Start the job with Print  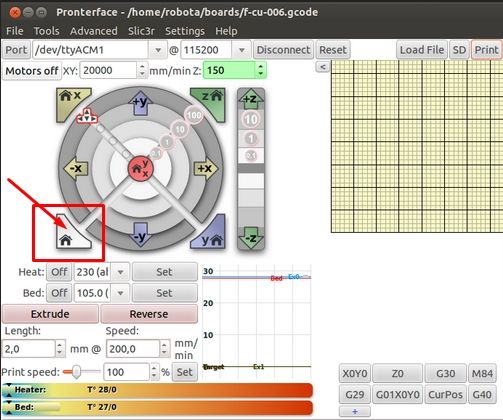click(x=486, y=50)
